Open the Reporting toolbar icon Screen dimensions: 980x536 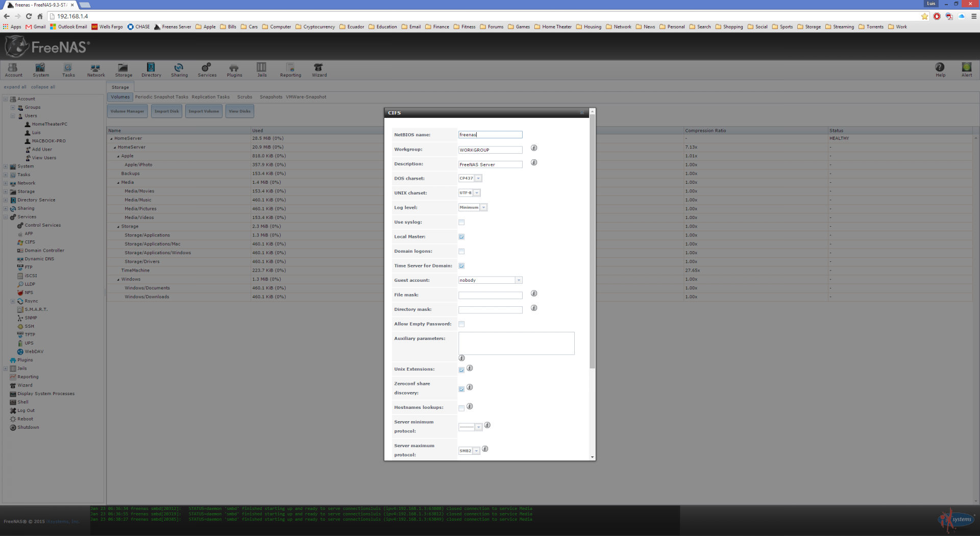(x=290, y=70)
